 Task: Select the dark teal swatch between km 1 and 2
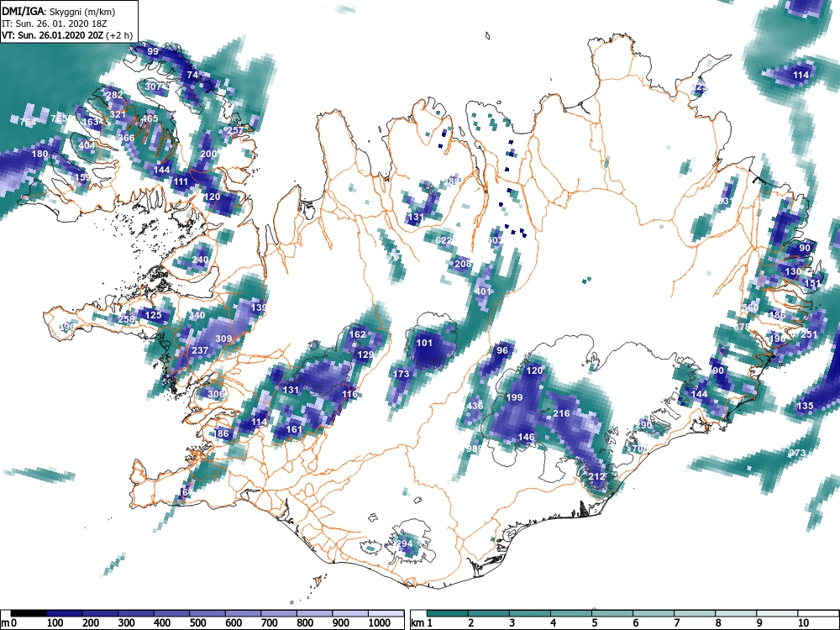click(x=448, y=613)
